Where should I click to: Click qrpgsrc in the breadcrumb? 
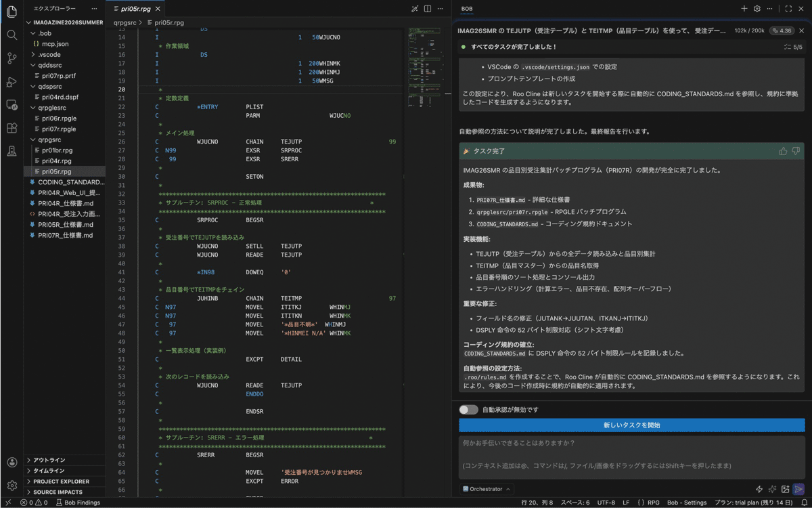[125, 22]
